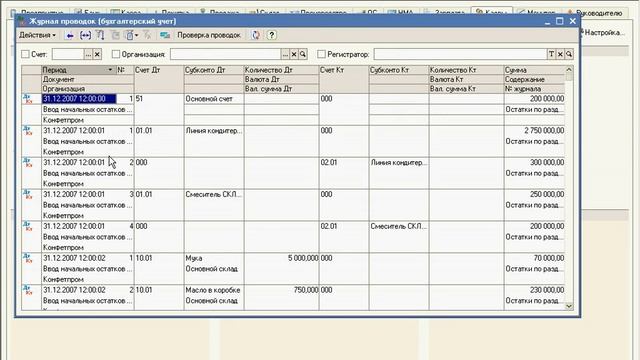Screen dimensions: 640x360
Task: Click the filter by current value icon
Action: click(129, 36)
